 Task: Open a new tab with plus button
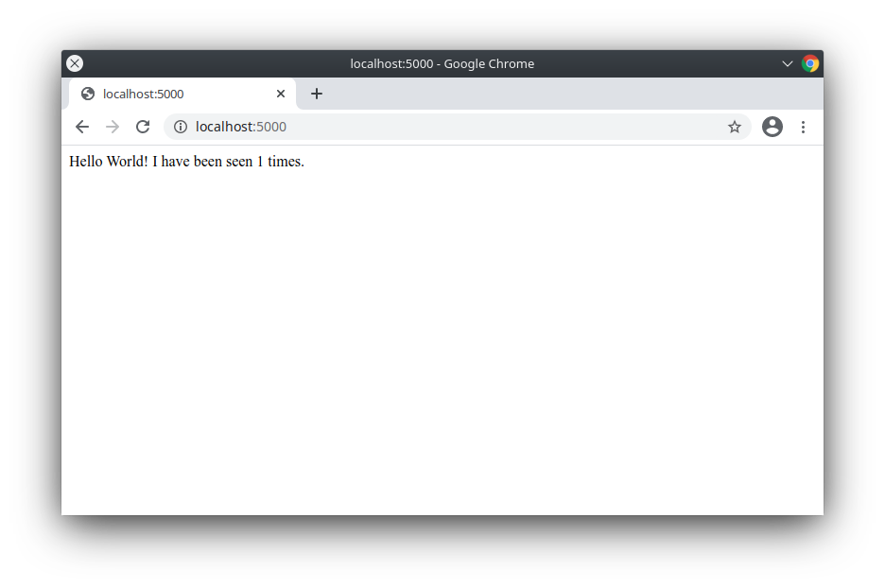[317, 94]
